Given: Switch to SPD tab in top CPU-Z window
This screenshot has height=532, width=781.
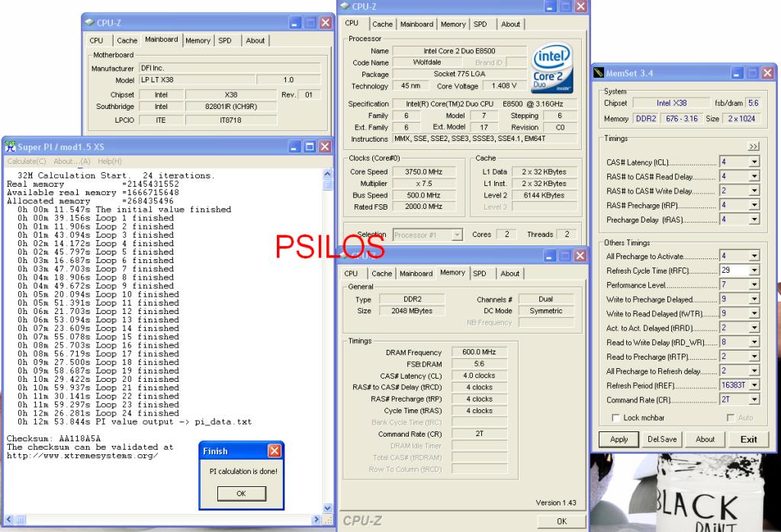Looking at the screenshot, I should click(x=480, y=24).
